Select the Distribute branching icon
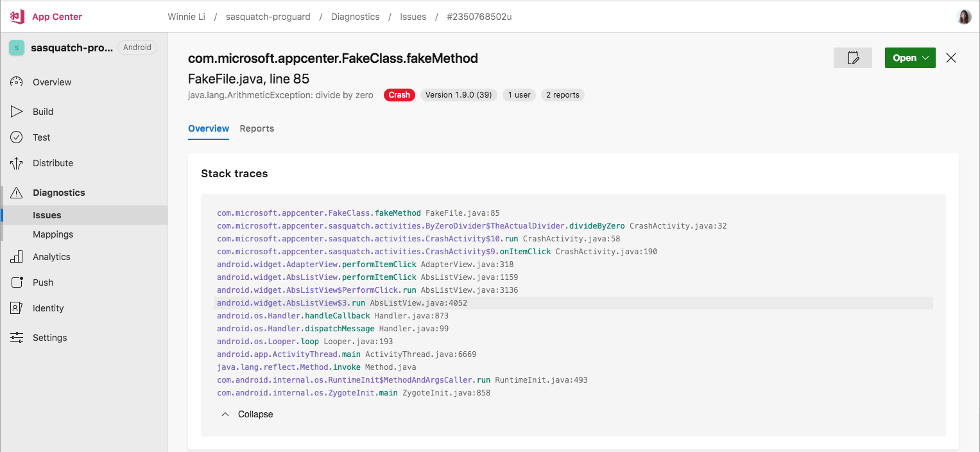Image resolution: width=980 pixels, height=452 pixels. 16,162
